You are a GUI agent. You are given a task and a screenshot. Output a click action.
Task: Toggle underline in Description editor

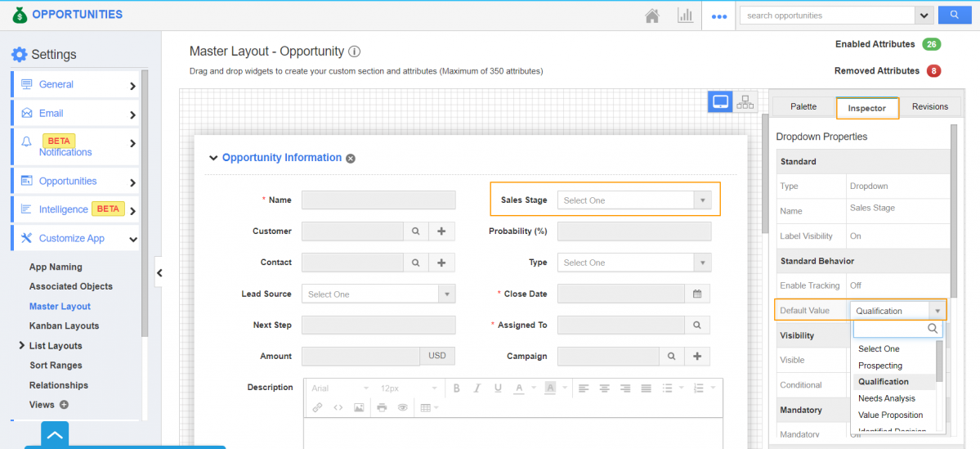tap(498, 388)
